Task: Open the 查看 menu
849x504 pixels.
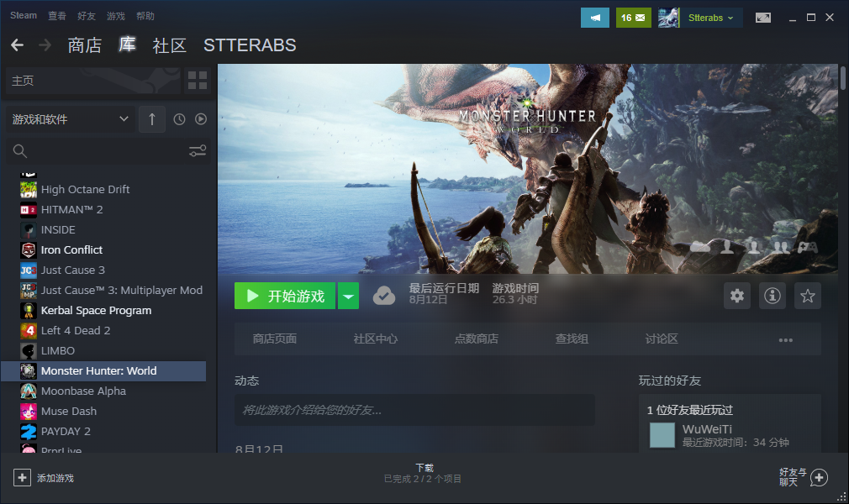Action: click(x=57, y=16)
